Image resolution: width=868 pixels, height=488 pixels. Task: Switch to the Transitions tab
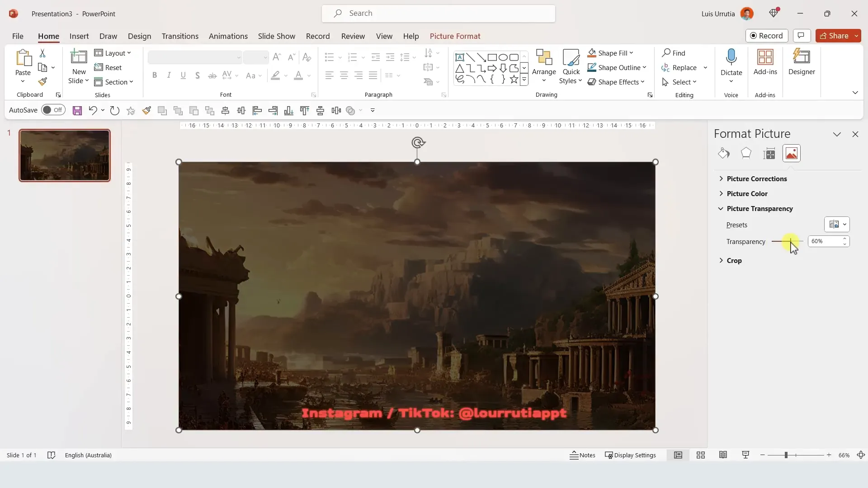click(x=180, y=36)
